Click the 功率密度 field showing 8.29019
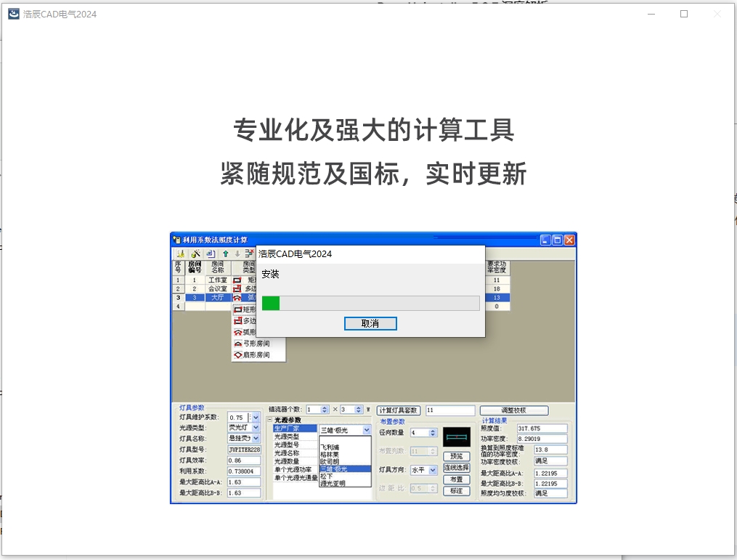This screenshot has height=560, width=737. 542,439
